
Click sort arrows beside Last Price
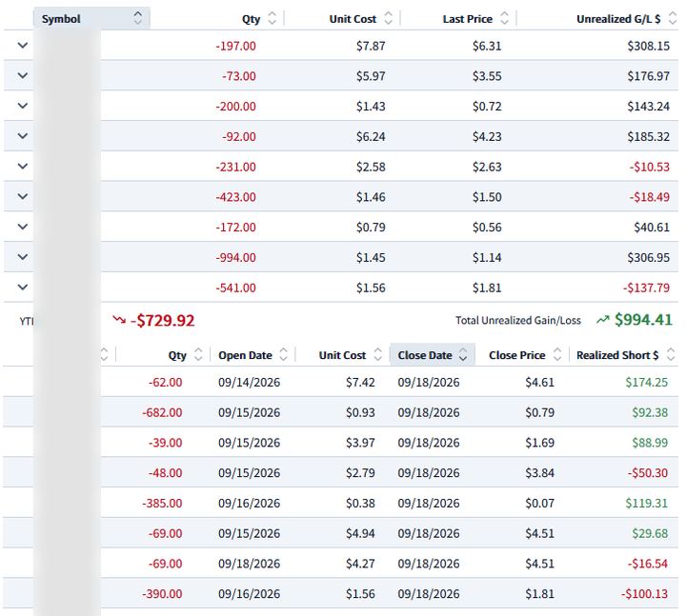click(x=504, y=18)
